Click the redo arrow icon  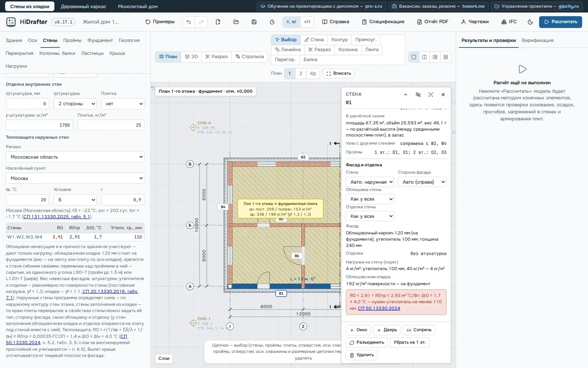pos(201,22)
